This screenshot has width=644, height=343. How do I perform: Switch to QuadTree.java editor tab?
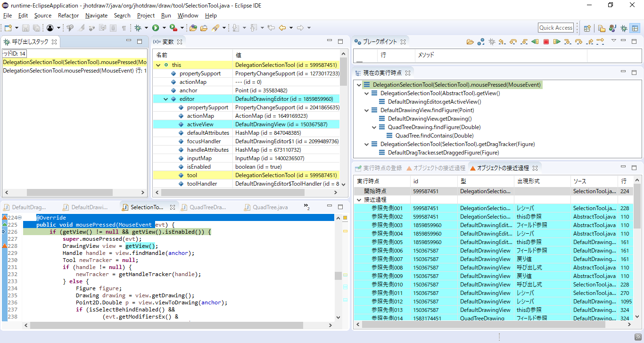click(266, 207)
